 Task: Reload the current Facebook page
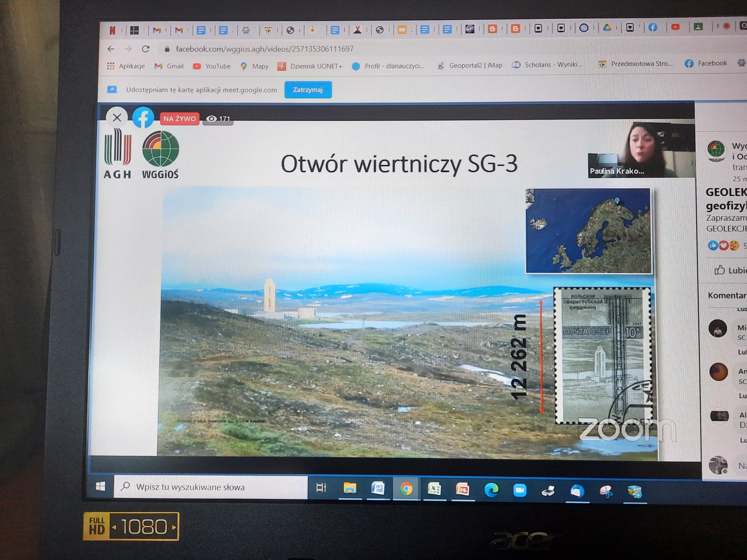click(x=145, y=49)
